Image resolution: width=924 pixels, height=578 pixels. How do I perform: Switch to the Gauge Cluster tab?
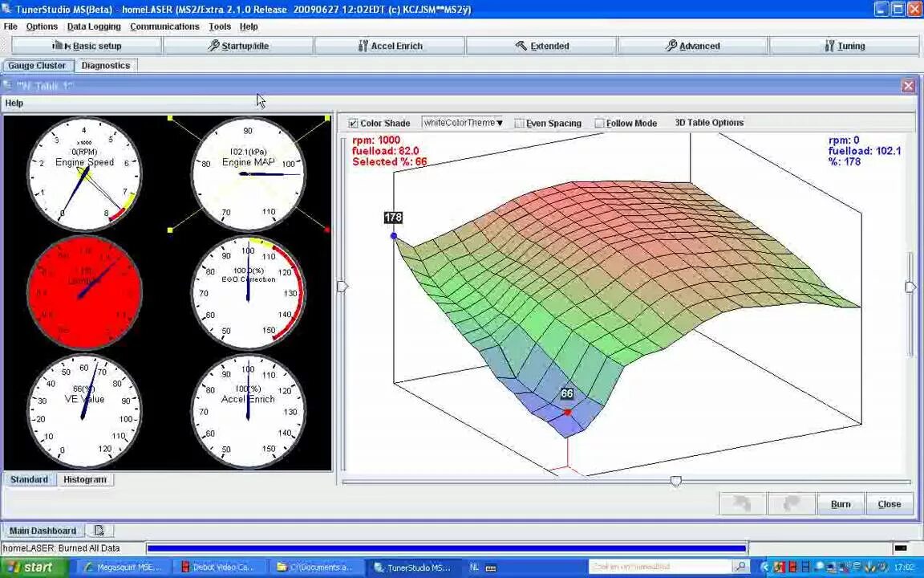click(x=37, y=66)
